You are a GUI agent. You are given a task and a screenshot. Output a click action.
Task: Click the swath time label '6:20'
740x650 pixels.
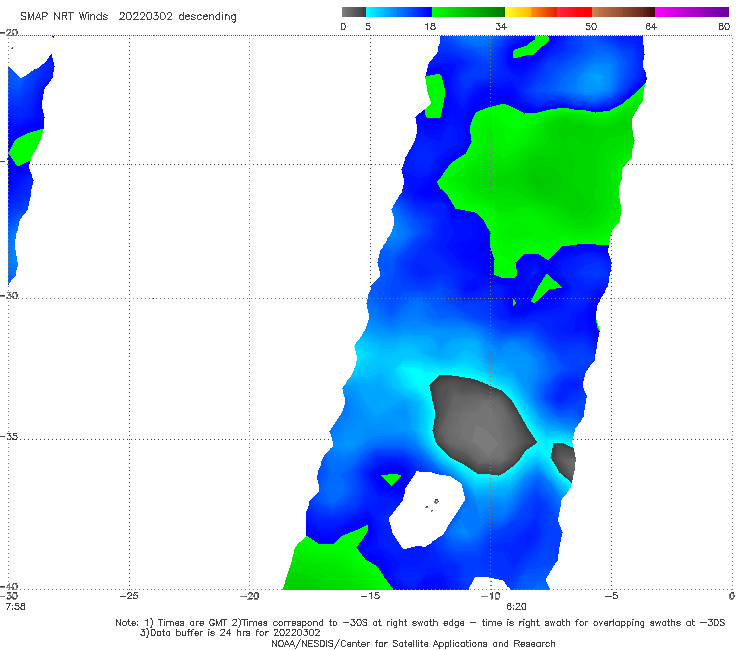[x=516, y=607]
